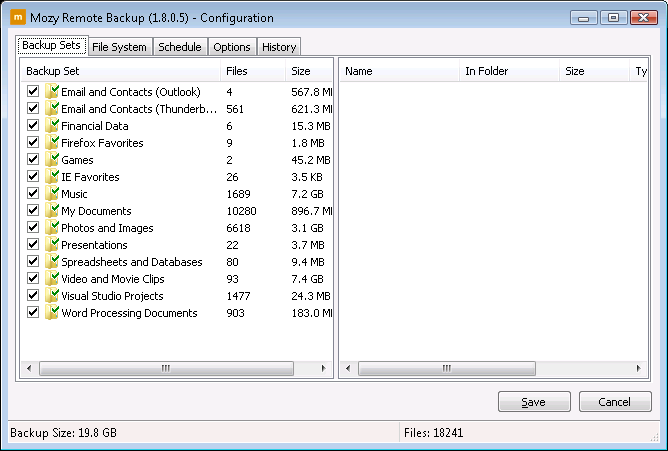Uncheck the Photos and Images checkbox
The image size is (668, 451).
pos(33,228)
